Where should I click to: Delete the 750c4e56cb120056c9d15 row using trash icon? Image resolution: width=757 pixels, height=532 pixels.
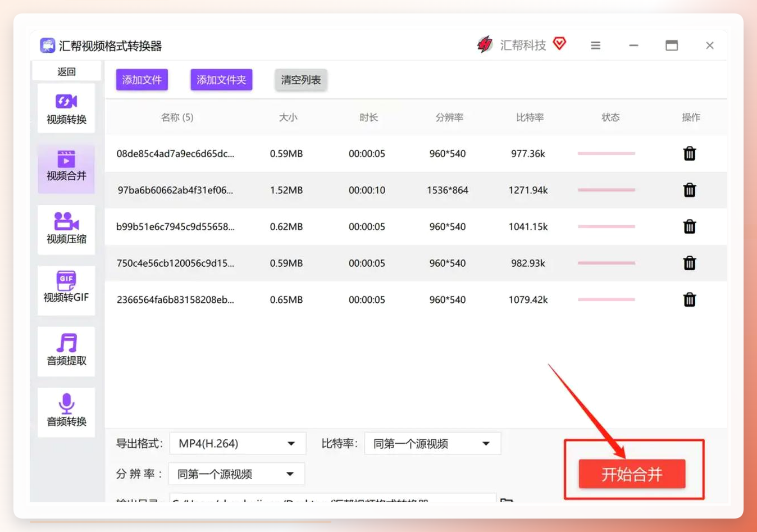pos(690,263)
